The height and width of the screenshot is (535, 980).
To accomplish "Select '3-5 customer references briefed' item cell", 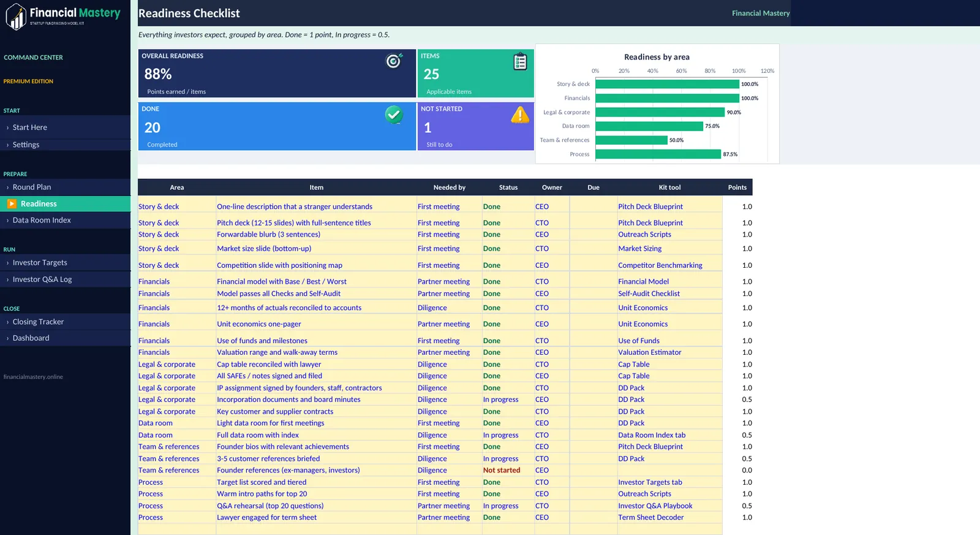I will 316,458.
